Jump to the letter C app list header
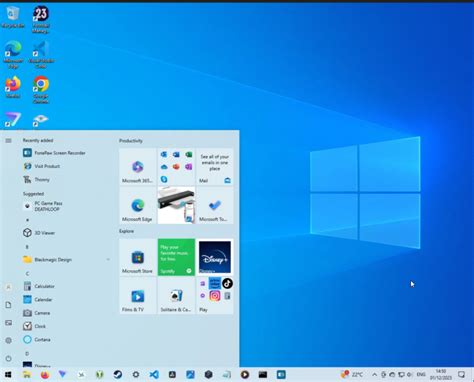This screenshot has width=474, height=382. pyautogui.click(x=27, y=273)
